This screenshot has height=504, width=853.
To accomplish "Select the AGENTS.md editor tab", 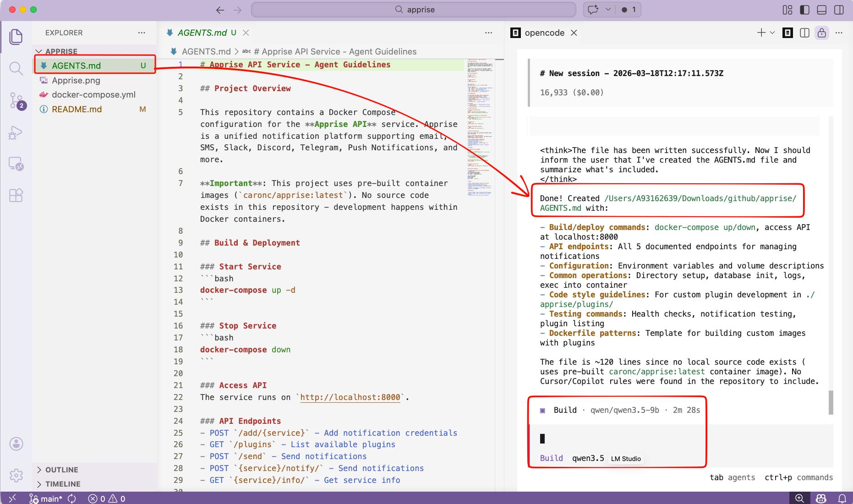I will pyautogui.click(x=202, y=33).
